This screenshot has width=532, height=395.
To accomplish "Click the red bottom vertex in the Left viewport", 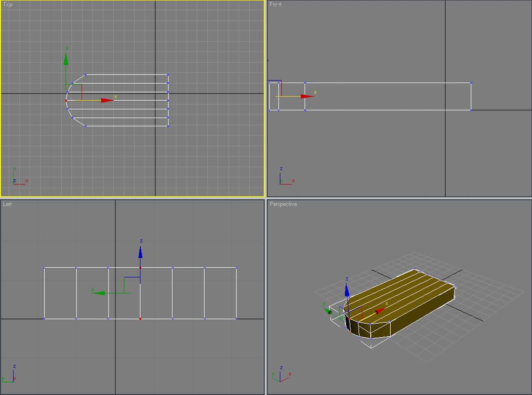I will (140, 319).
